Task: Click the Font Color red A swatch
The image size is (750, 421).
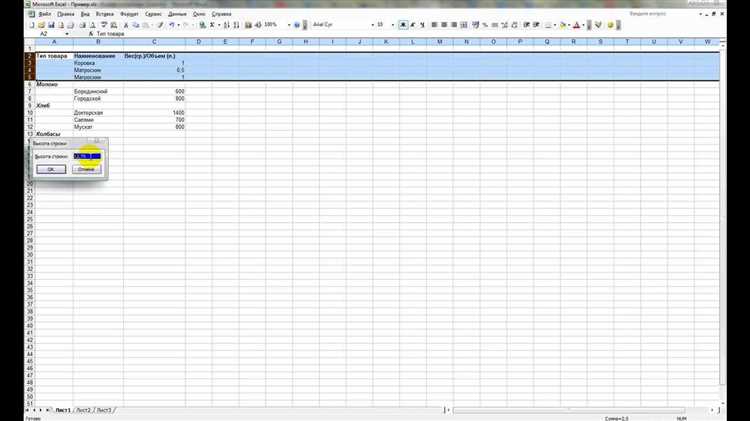Action: 577,25
